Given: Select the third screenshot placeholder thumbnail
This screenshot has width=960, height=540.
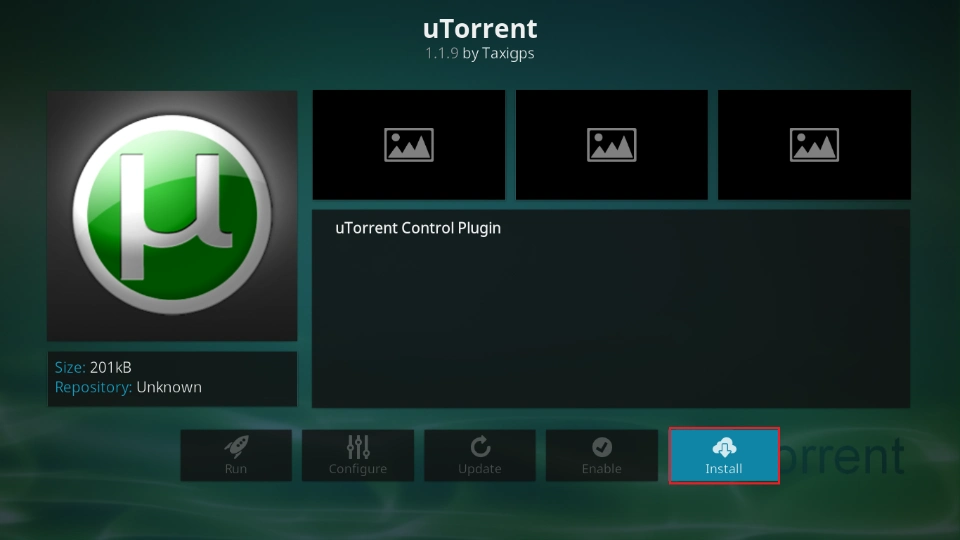Looking at the screenshot, I should pos(814,144).
